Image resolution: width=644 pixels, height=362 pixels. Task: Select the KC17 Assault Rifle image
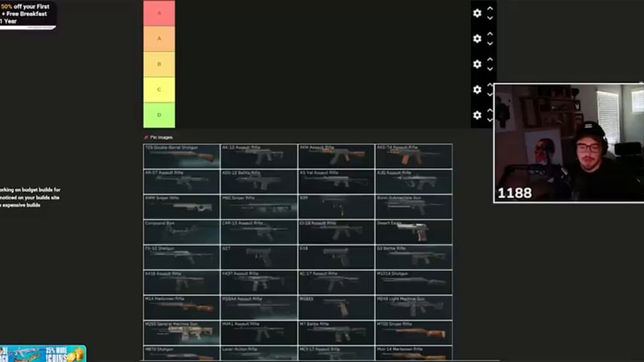pos(336,282)
